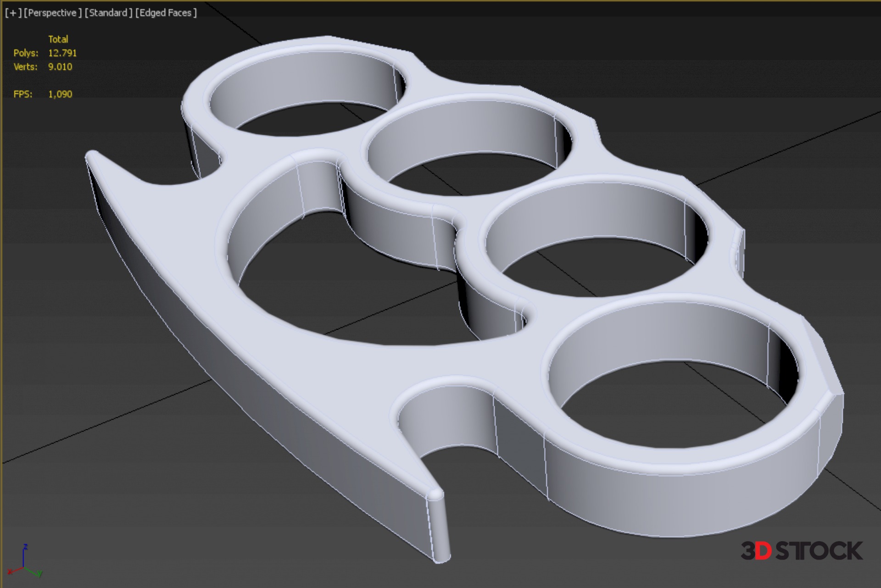Select the pointed spike tip of the model
881x588 pixels.
pos(93,156)
